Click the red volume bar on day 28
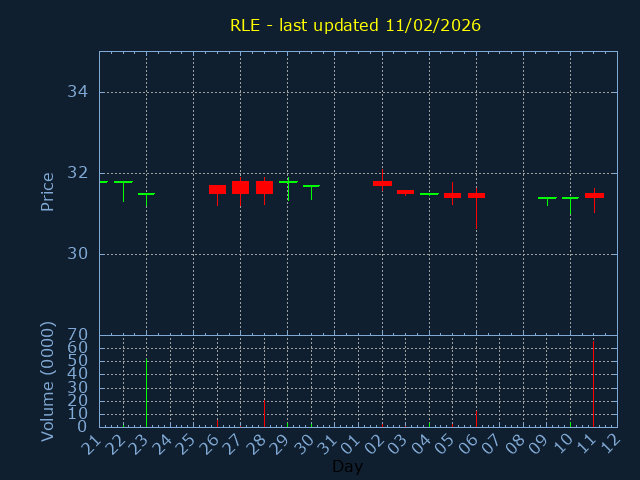Viewport: 640px width, 480px height. 264,413
